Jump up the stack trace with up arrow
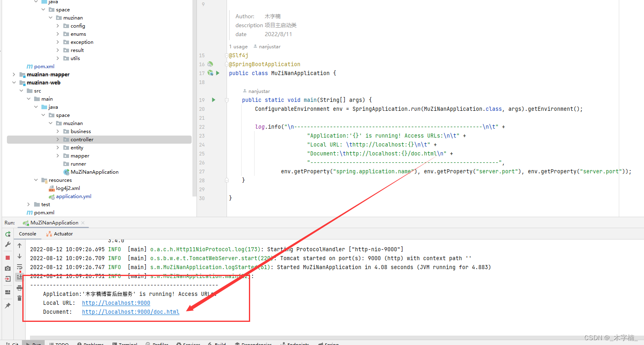Viewport: 644px width, 345px height. click(x=19, y=246)
